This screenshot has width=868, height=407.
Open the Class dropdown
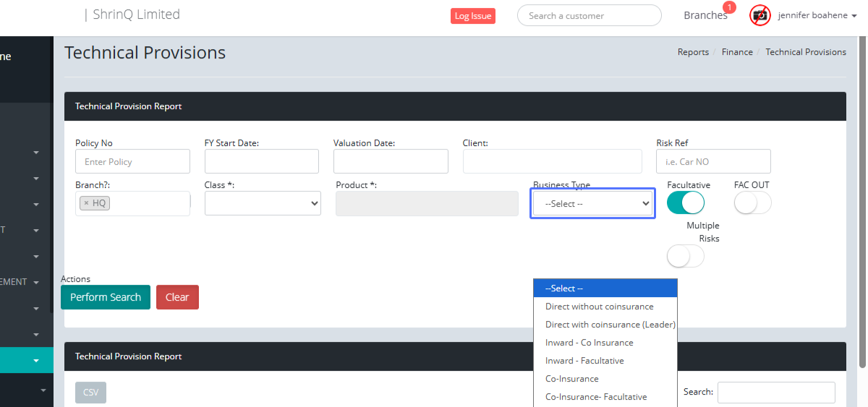coord(263,204)
